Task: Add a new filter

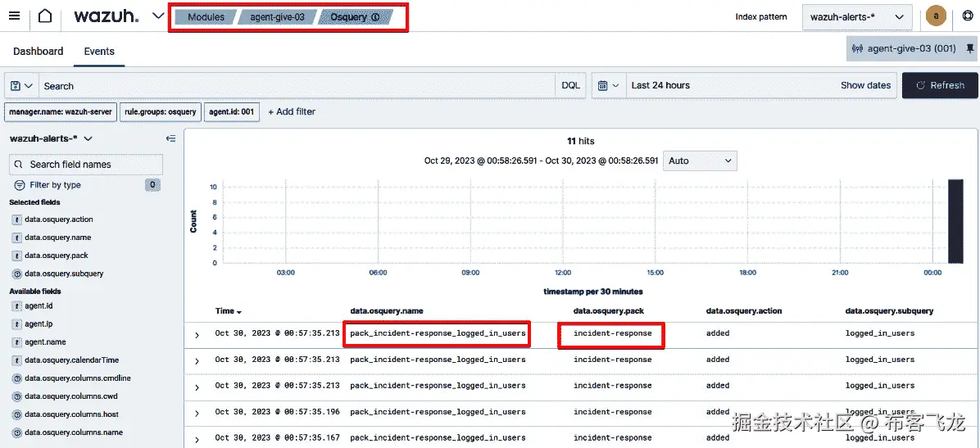Action: [292, 112]
